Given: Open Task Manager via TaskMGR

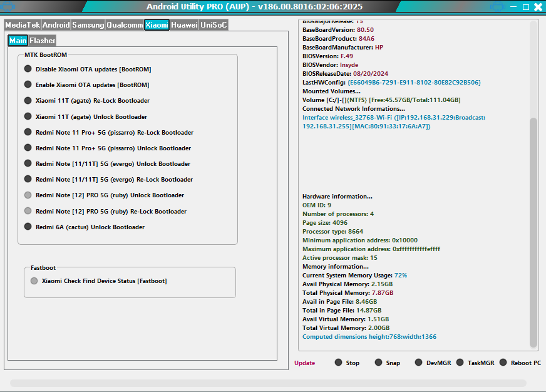Looking at the screenshot, I should pos(475,363).
